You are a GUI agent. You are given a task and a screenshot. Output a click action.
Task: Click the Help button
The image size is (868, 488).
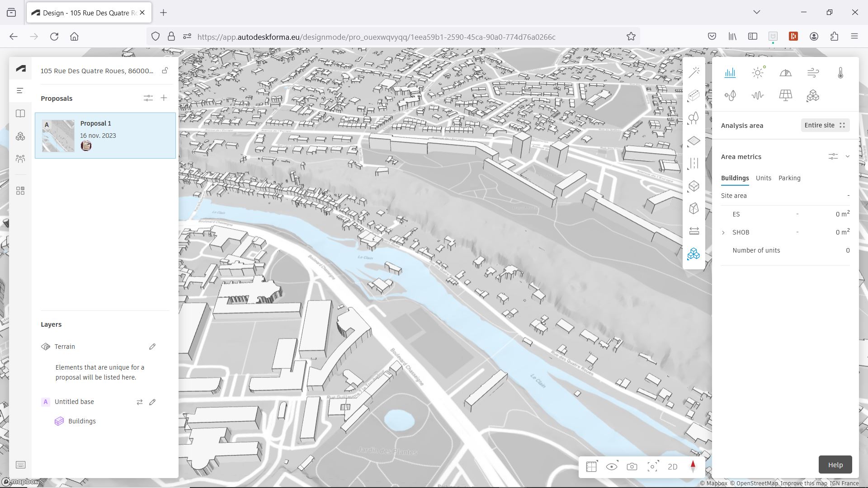point(835,465)
